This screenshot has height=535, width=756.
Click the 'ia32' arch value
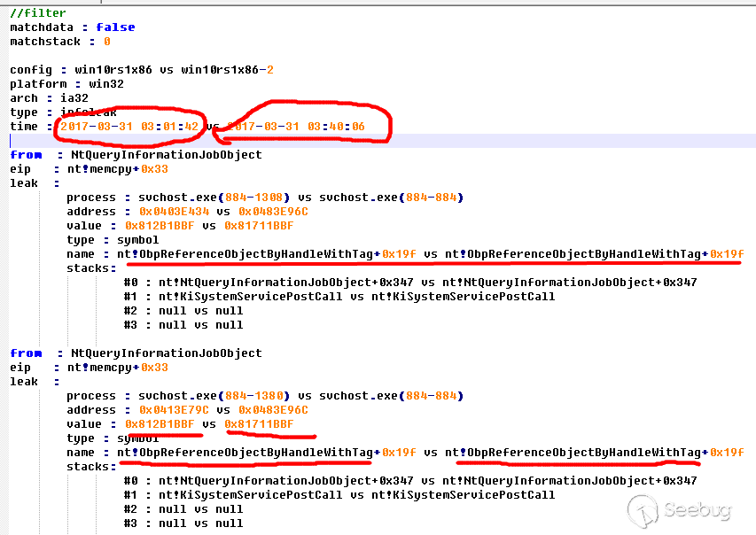74,98
